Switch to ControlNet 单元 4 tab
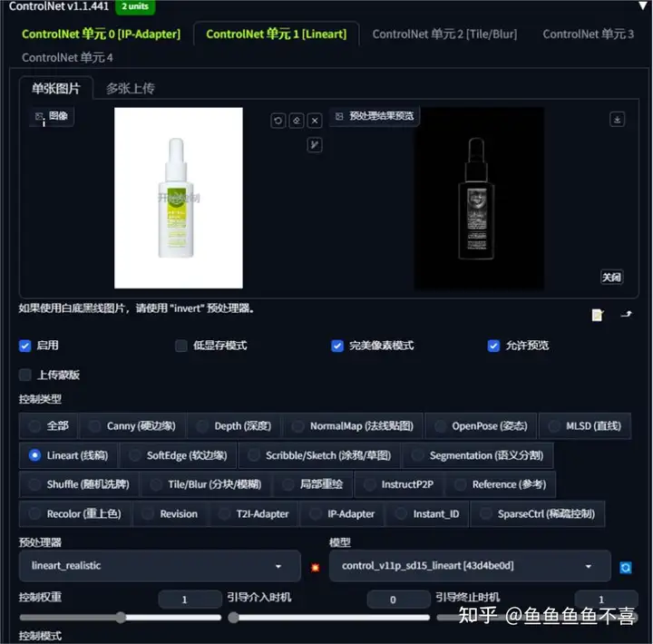 tap(67, 57)
